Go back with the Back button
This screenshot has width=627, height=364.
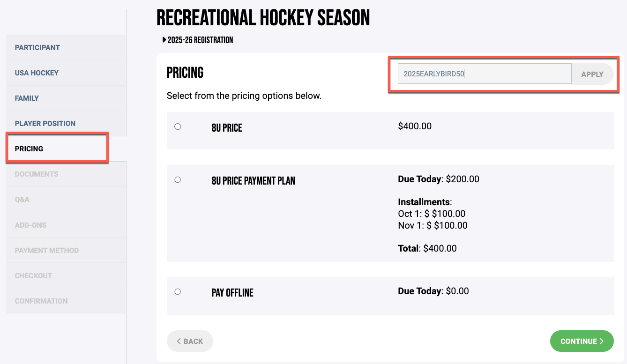tap(190, 341)
